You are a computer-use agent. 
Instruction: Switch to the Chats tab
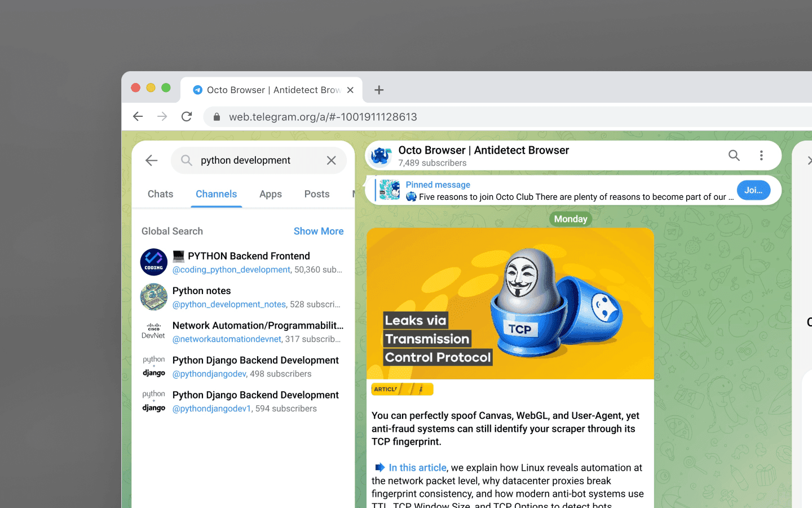(x=160, y=194)
